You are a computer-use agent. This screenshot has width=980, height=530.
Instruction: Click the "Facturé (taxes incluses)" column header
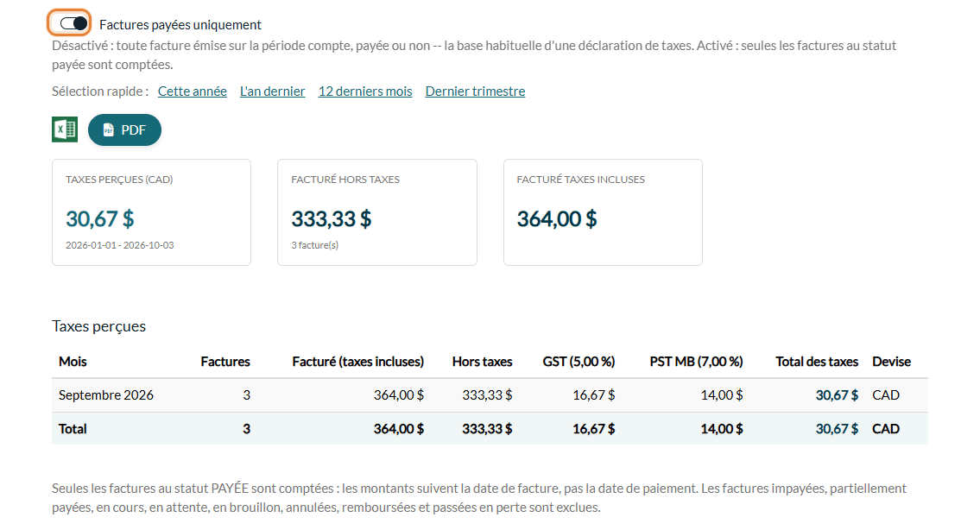[x=358, y=362]
